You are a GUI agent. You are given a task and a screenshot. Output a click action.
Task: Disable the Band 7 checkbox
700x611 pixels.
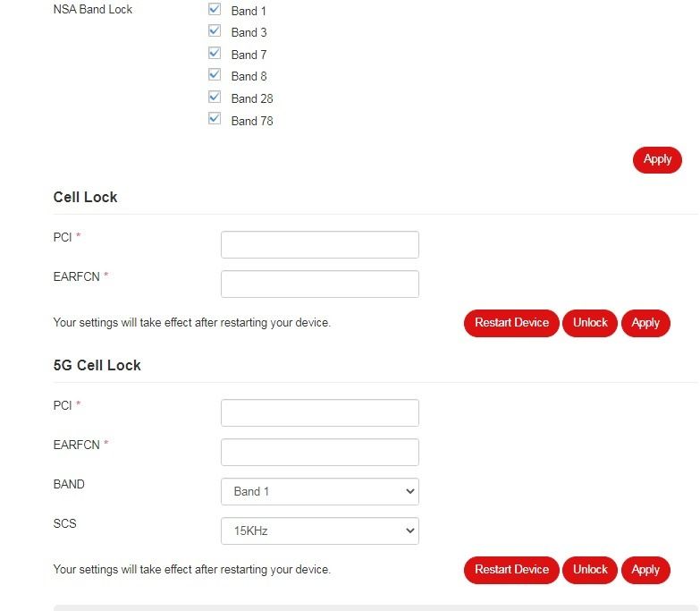point(215,54)
